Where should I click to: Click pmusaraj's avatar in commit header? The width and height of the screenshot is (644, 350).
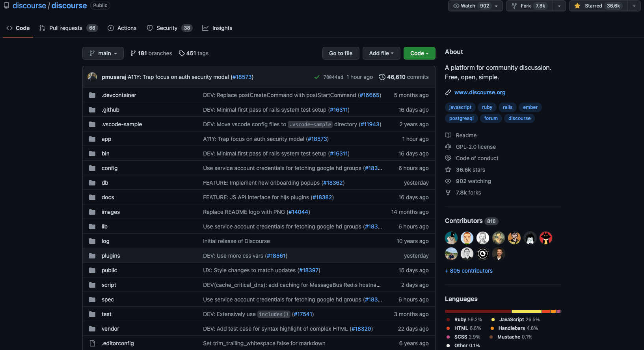(92, 77)
